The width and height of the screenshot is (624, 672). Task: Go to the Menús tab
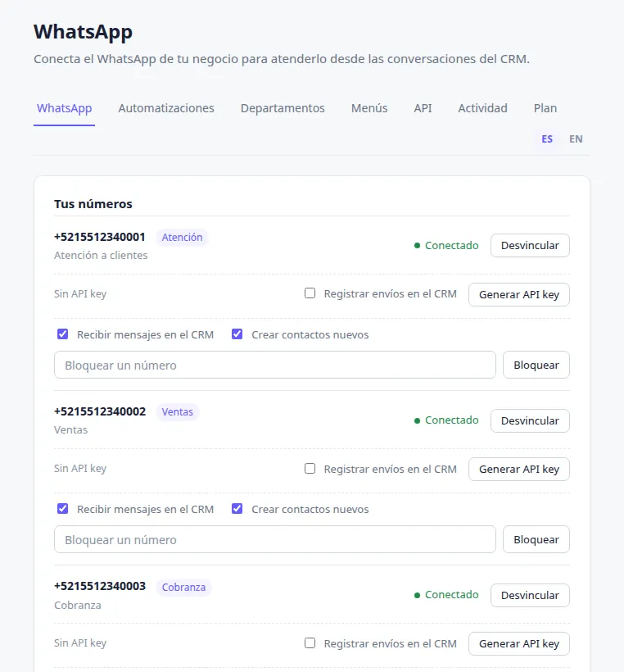[369, 108]
